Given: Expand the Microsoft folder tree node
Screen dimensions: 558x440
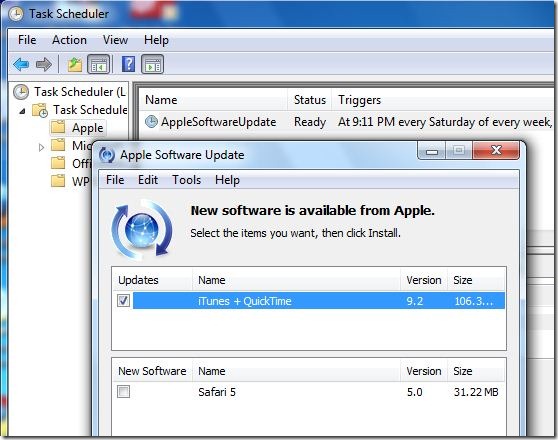Looking at the screenshot, I should point(41,147).
